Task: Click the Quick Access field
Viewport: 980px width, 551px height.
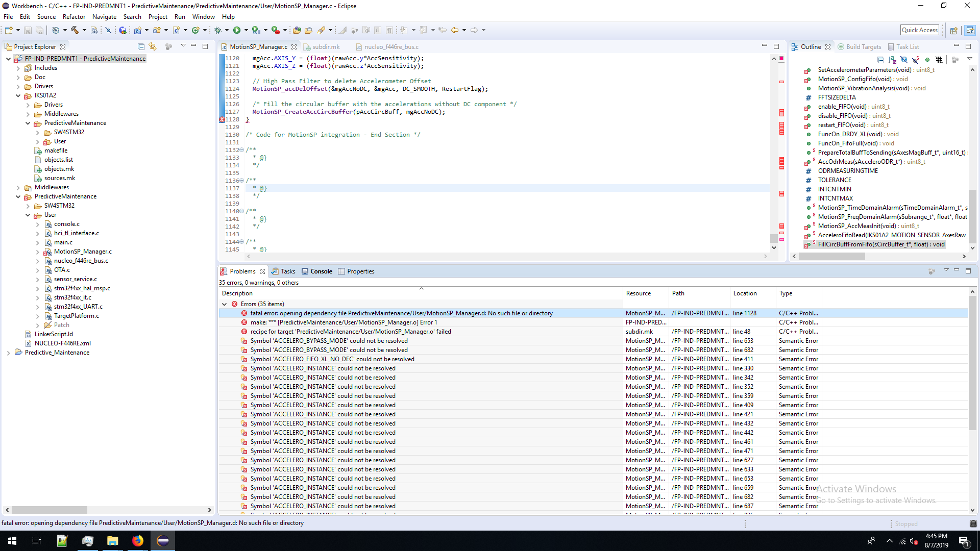Action: point(919,30)
